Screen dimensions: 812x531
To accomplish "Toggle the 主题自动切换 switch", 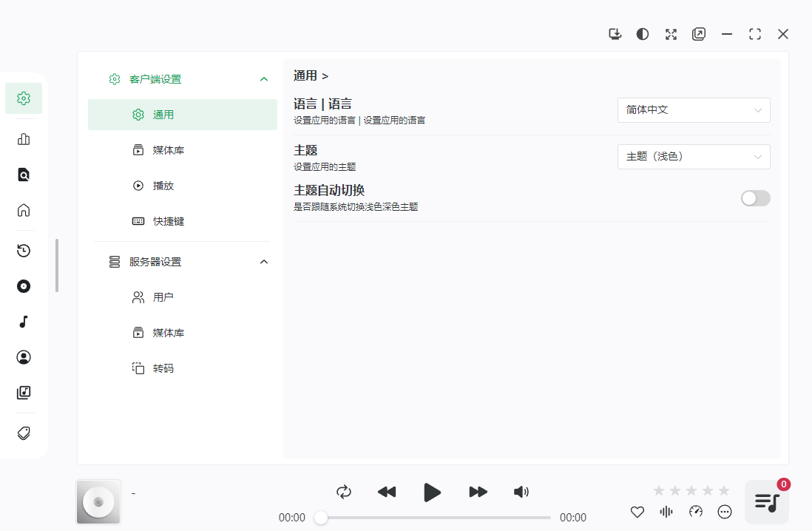I will [x=755, y=197].
